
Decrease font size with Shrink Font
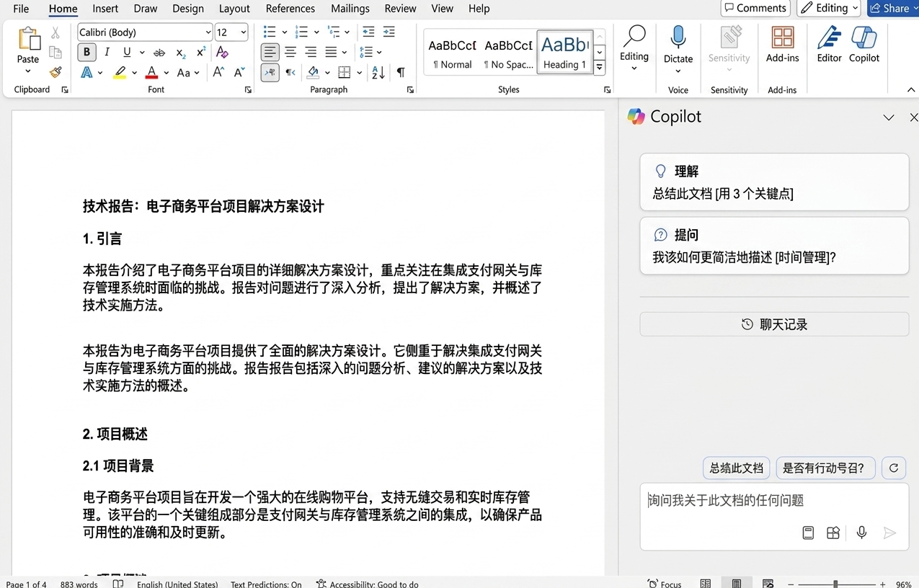239,73
